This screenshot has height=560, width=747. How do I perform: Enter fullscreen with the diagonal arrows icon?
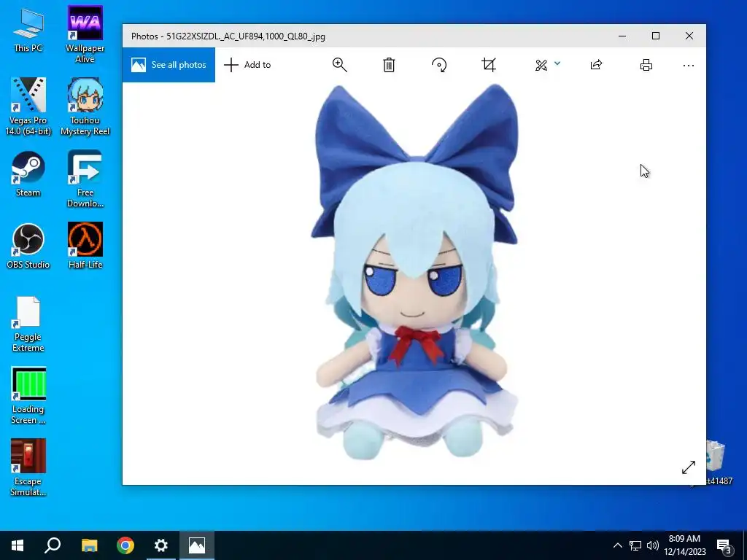click(689, 467)
